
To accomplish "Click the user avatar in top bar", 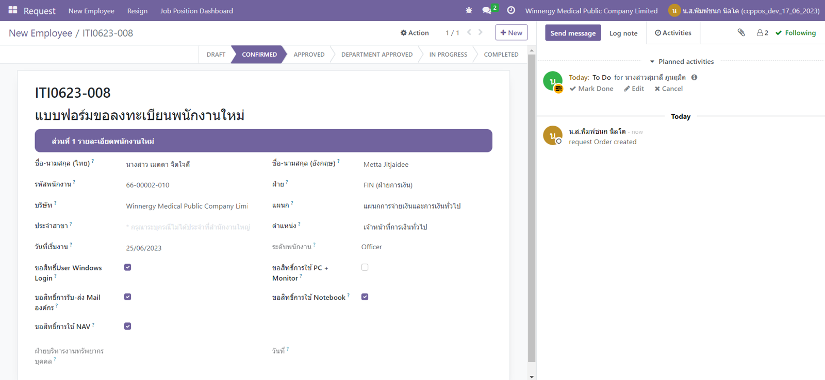I will click(674, 11).
